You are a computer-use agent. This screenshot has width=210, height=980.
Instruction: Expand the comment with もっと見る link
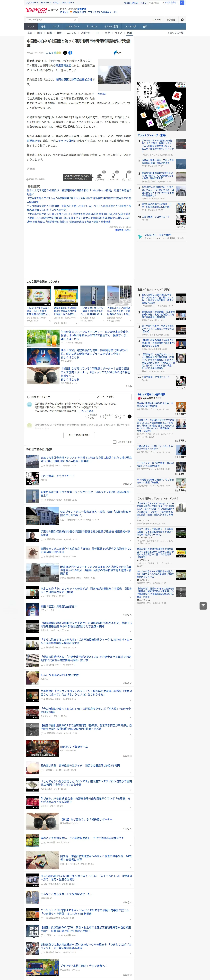coord(87,411)
